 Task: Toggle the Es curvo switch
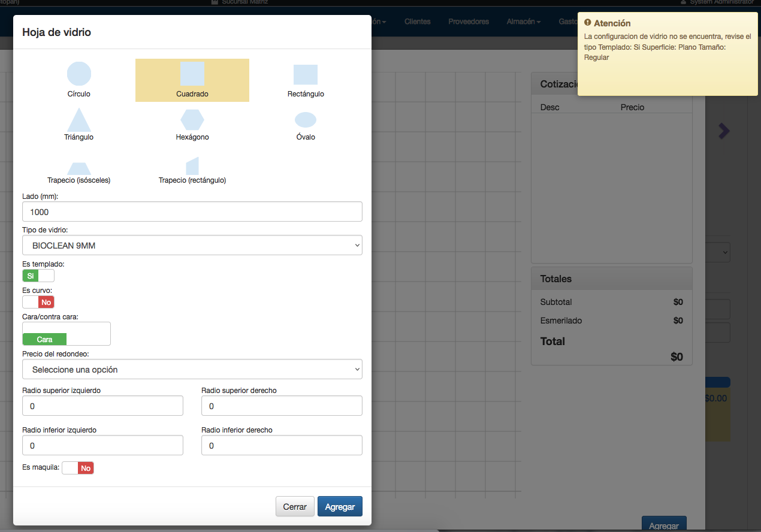(38, 302)
